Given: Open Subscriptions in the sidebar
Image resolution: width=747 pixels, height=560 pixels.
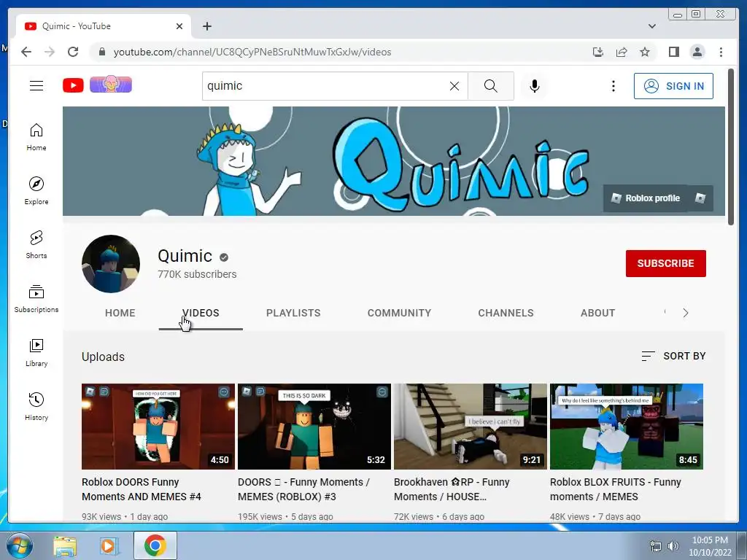Looking at the screenshot, I should pos(36,298).
